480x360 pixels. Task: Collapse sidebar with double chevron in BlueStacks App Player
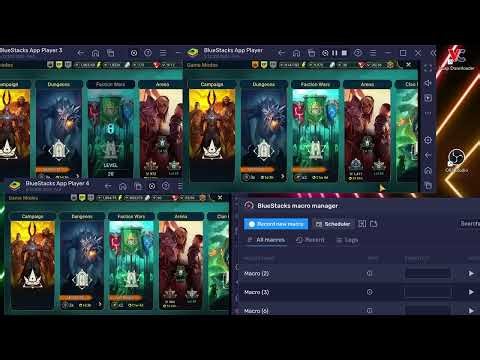[433, 53]
